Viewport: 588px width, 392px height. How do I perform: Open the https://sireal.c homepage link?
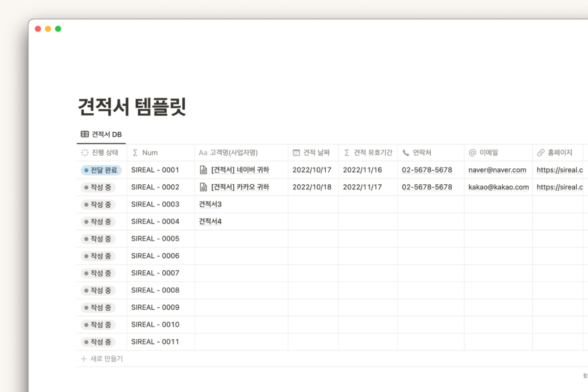(560, 170)
